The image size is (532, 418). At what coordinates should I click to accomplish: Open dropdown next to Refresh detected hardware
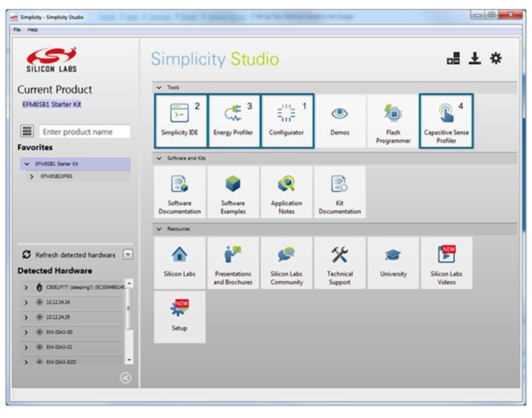pyautogui.click(x=128, y=255)
